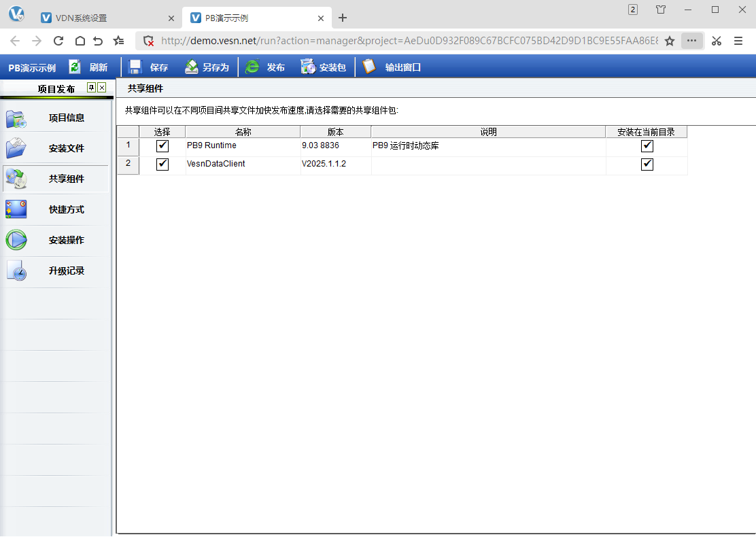Open a new browser tab
Screen dimensions: 756x537
[343, 18]
